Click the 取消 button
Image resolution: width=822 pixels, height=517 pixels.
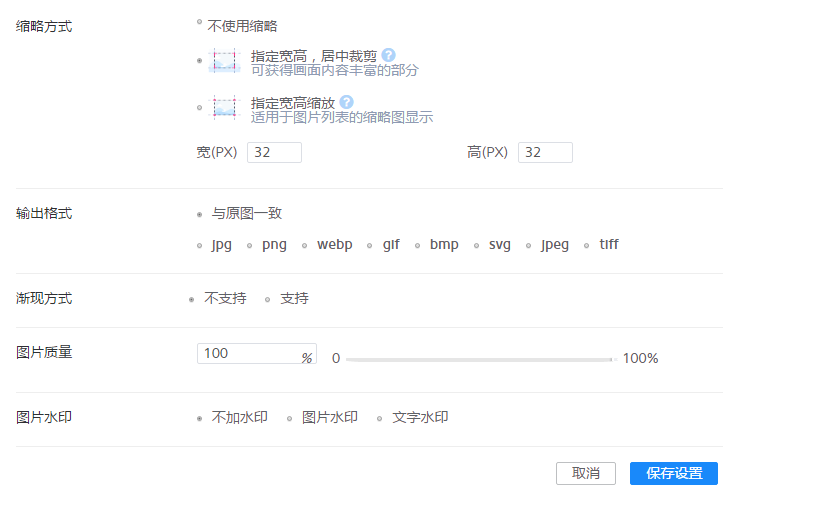point(585,474)
